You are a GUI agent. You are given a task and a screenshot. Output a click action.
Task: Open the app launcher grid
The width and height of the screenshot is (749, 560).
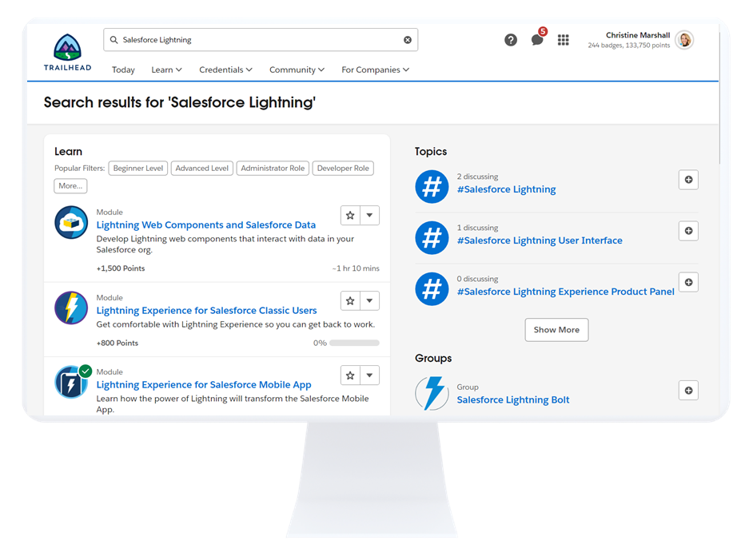[564, 40]
